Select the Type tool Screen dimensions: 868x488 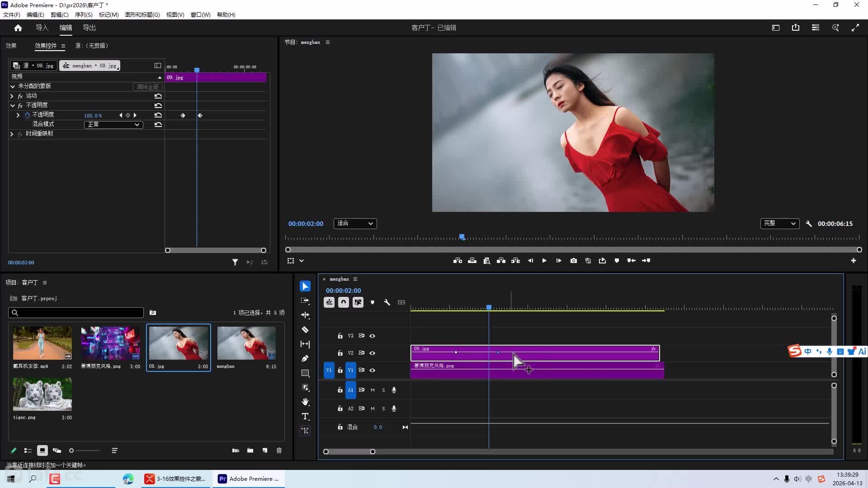pos(305,417)
